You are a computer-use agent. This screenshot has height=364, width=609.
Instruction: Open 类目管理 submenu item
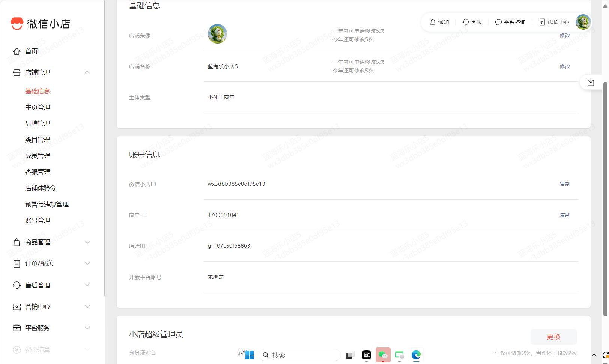tap(38, 140)
